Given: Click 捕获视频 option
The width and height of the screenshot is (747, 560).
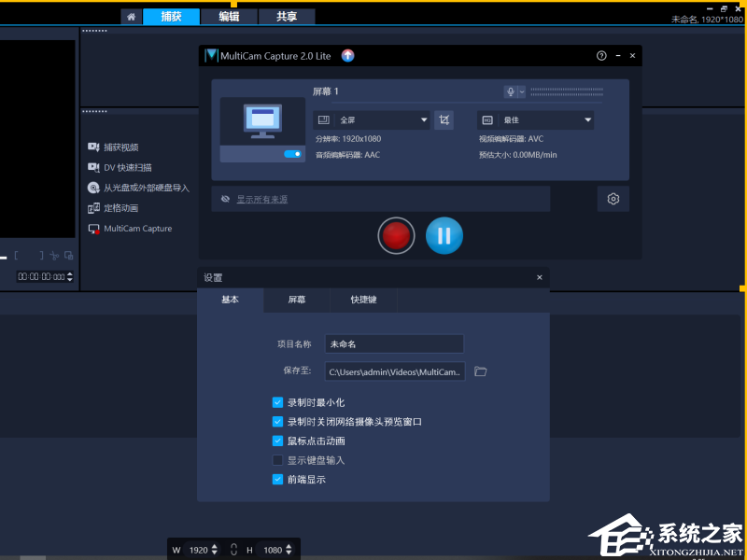Looking at the screenshot, I should point(113,147).
